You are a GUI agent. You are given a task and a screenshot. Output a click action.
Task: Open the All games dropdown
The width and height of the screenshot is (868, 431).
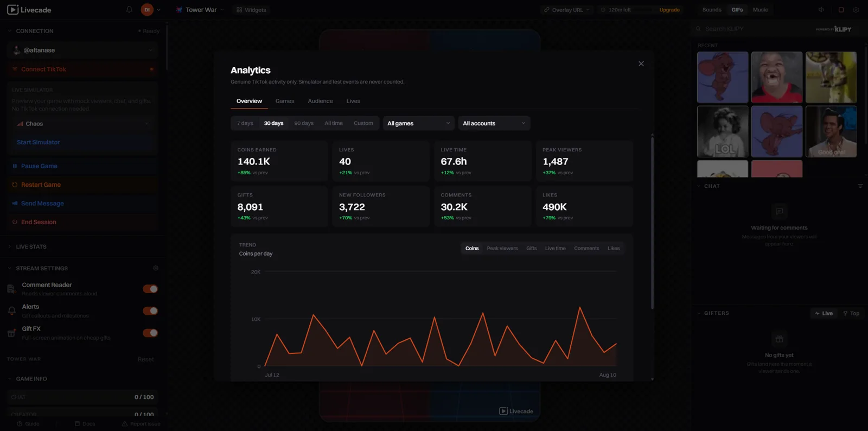click(x=418, y=123)
